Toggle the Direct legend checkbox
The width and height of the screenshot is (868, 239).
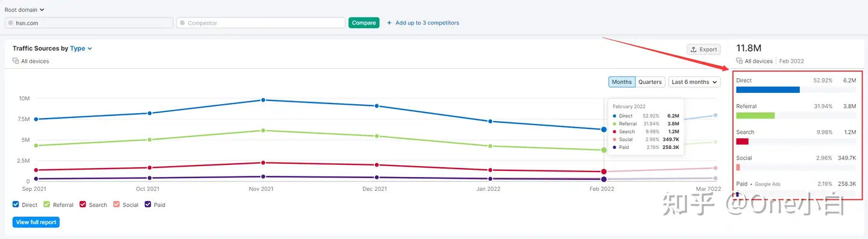(16, 205)
